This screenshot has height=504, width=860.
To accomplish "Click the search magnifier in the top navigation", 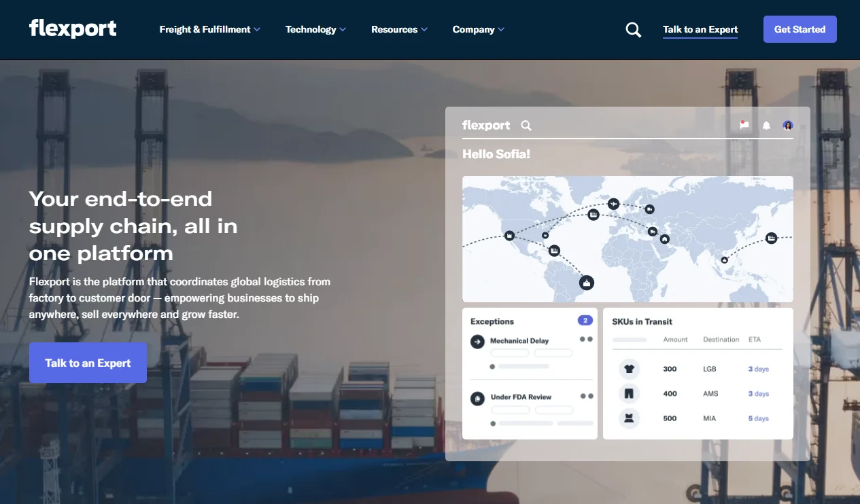I will [633, 30].
